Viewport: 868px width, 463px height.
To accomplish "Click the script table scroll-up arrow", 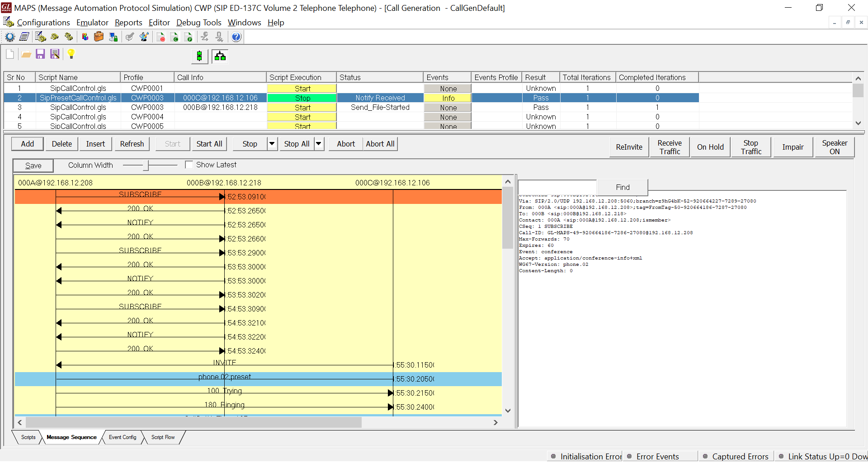I will 858,78.
